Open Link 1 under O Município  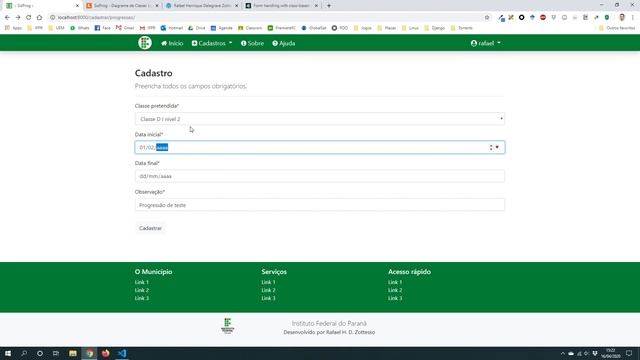click(142, 282)
